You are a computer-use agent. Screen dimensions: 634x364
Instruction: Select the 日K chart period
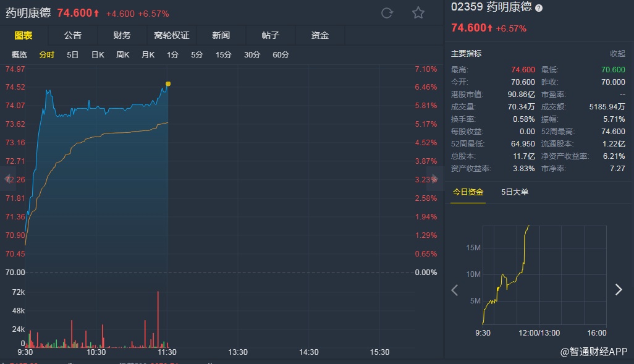pos(98,55)
